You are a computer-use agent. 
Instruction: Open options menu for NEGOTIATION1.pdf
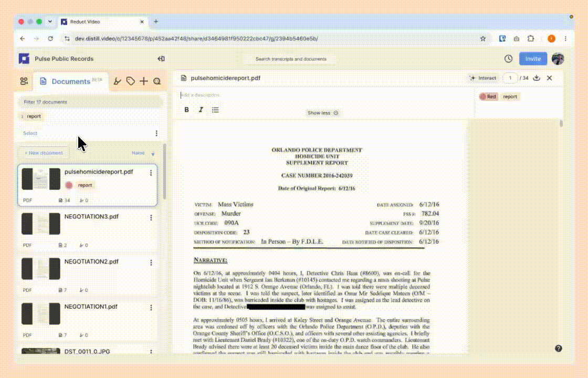pos(151,308)
